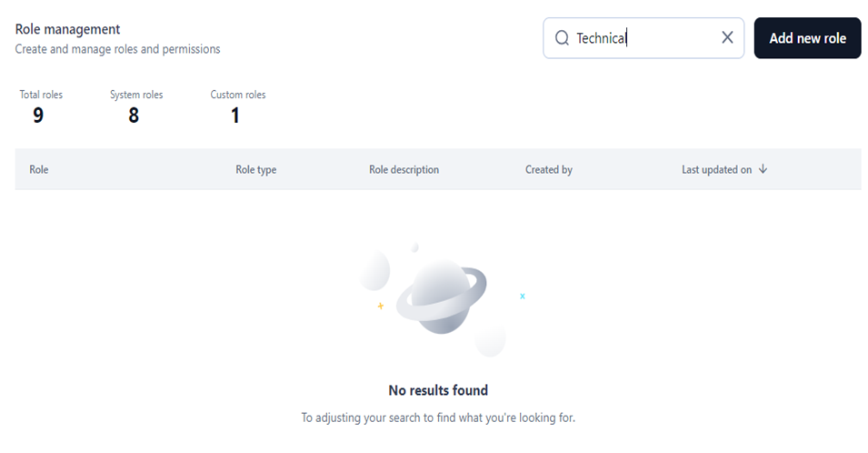Click into the Technical search field
The height and width of the screenshot is (453, 868).
point(644,37)
